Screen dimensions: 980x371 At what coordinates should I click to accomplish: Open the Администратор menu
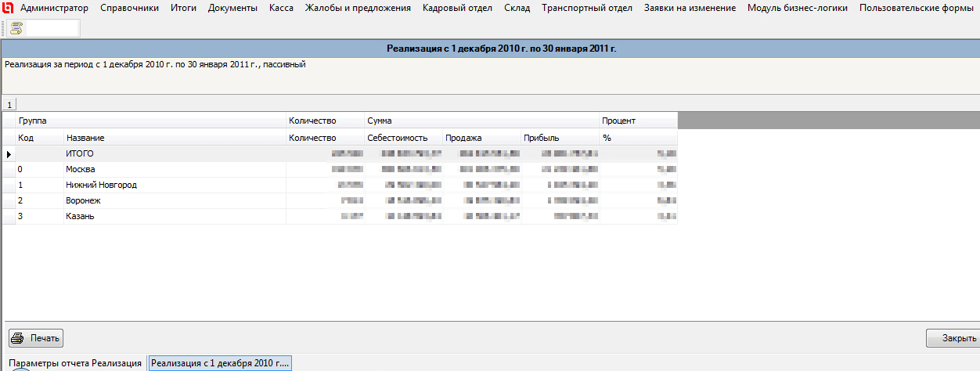pos(55,8)
